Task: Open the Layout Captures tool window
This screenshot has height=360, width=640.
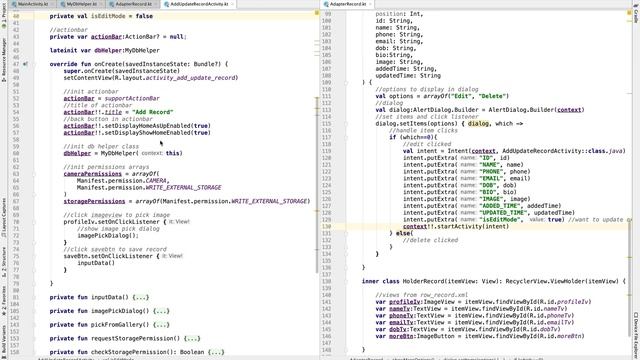Action: click(4, 218)
